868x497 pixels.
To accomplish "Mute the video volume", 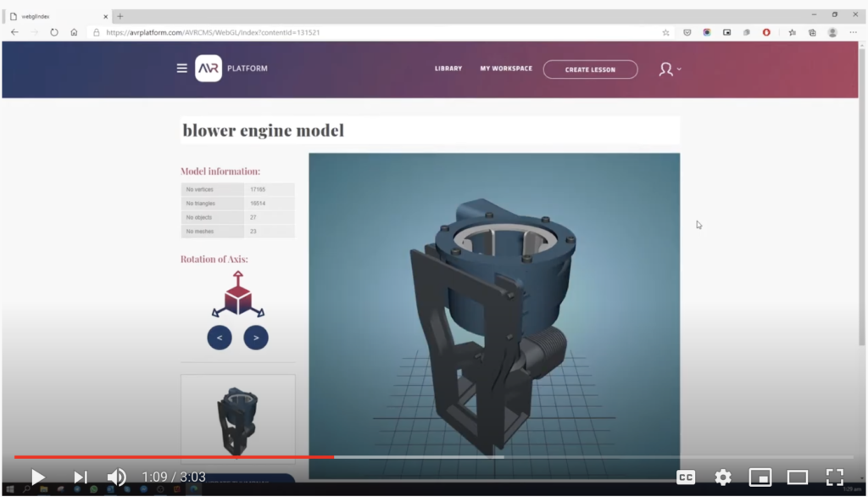I will click(117, 477).
